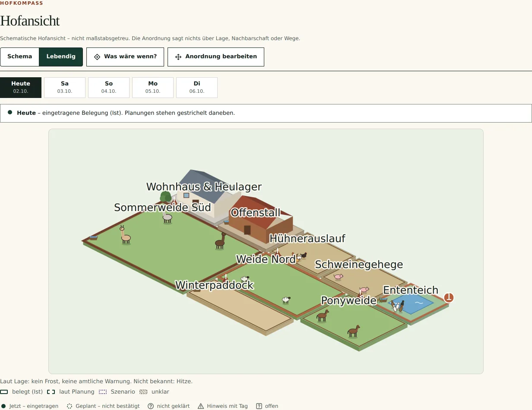532x410 pixels.
Task: Select the Offenstall label
Action: point(256,213)
